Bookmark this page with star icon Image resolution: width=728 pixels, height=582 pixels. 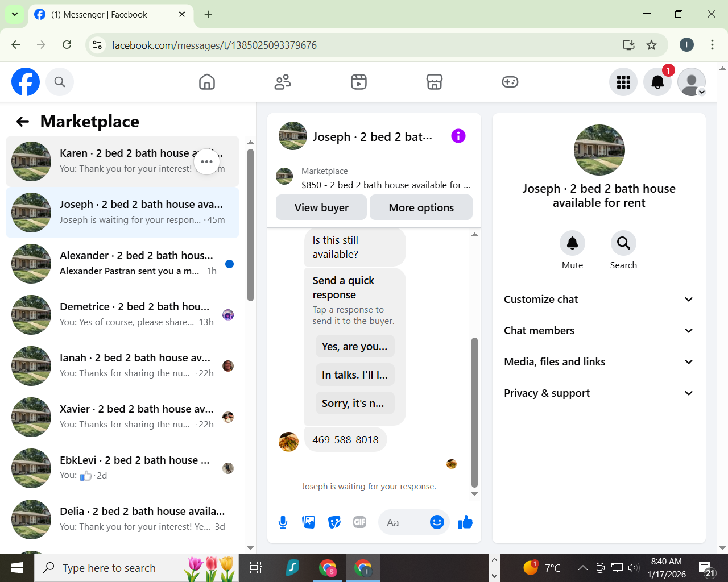[x=652, y=45]
